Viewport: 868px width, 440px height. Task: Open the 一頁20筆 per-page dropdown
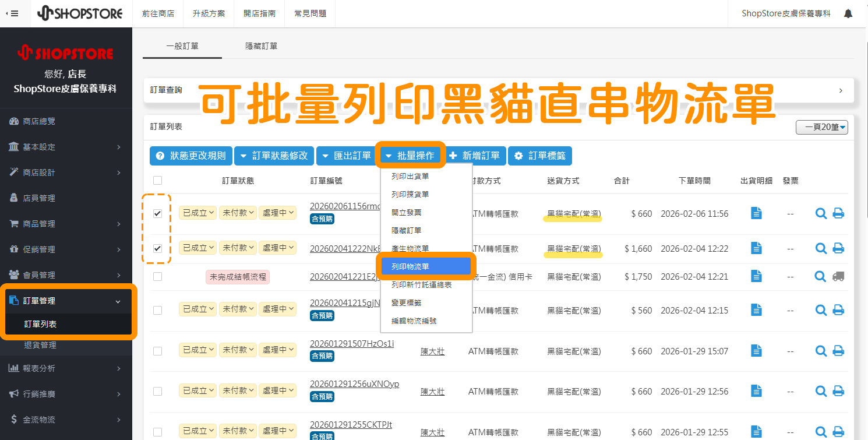click(x=821, y=127)
